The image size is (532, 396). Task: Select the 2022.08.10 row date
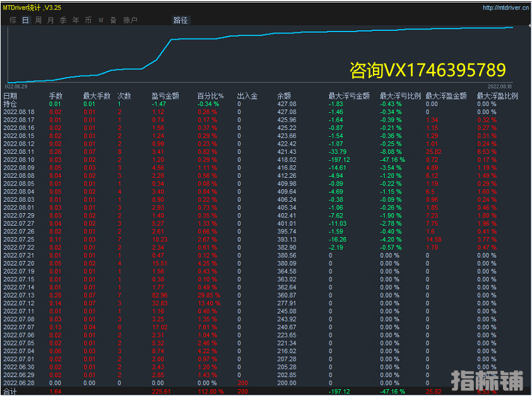pos(19,160)
